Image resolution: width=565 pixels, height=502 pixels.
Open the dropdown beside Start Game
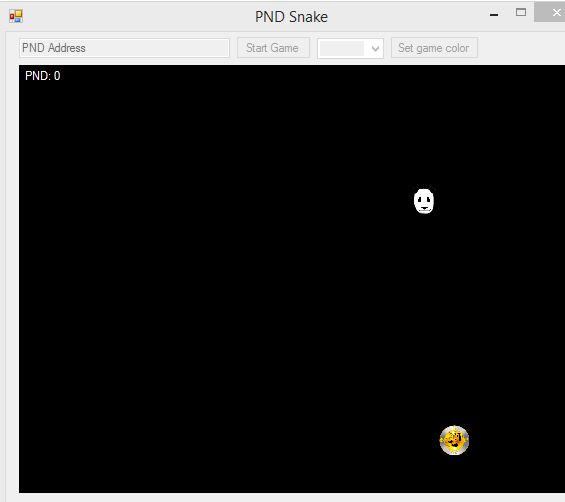coord(350,48)
